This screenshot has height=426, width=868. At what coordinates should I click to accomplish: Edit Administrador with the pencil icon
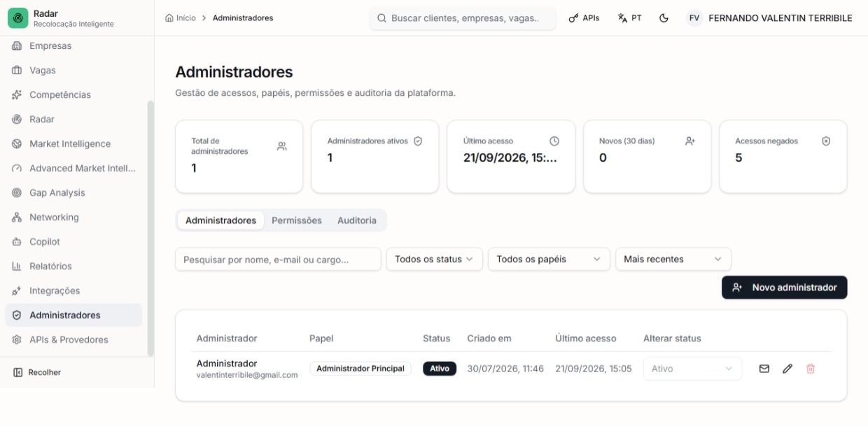click(787, 369)
